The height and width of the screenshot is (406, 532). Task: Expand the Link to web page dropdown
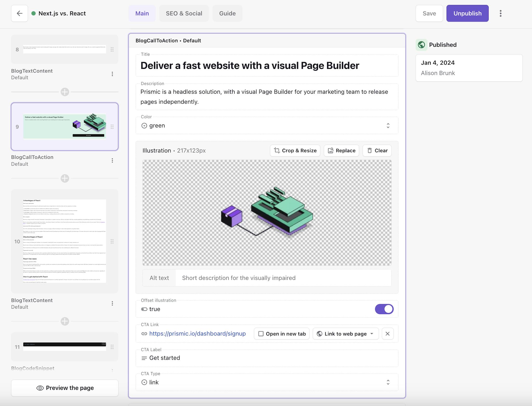pos(345,334)
